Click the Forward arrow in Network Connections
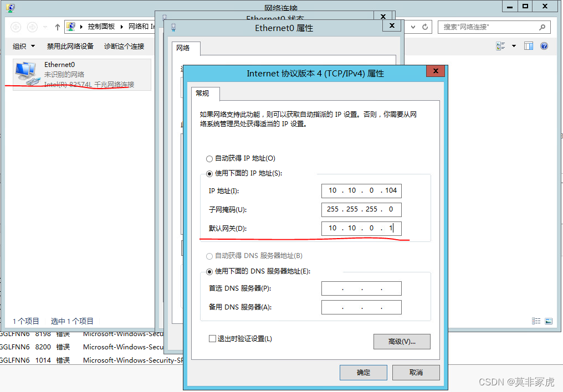 [x=32, y=27]
